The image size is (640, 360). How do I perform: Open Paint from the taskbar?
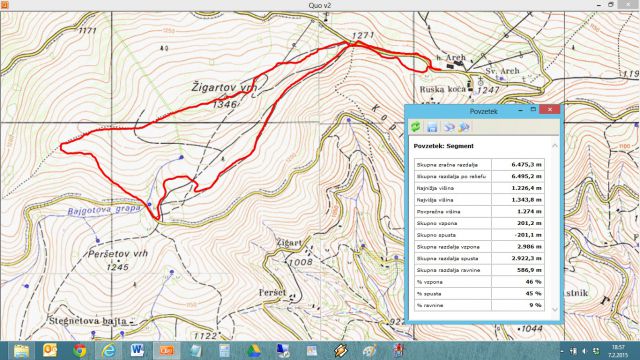370,351
